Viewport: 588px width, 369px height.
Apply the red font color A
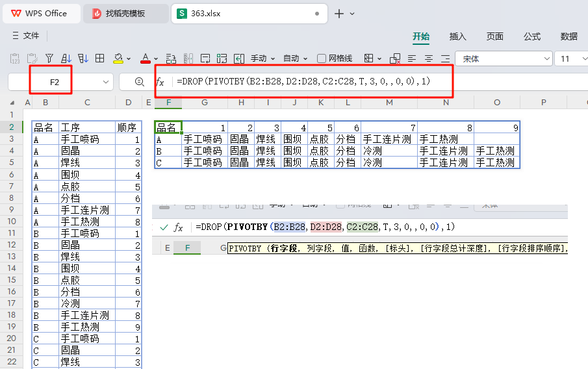pos(145,58)
